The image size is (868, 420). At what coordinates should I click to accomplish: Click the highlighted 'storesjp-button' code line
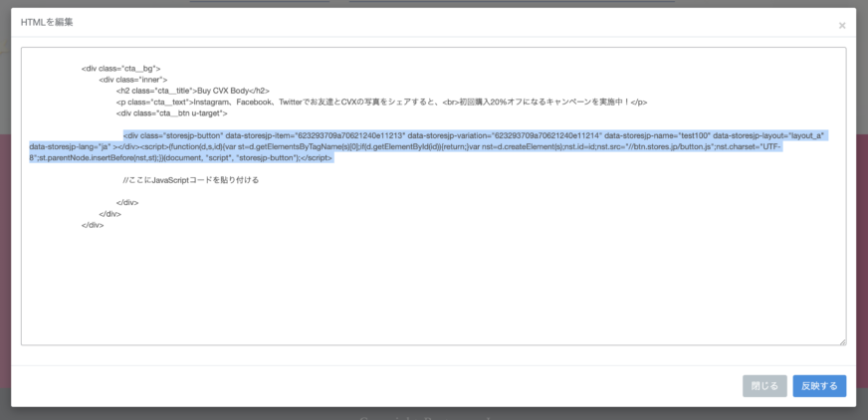476,135
